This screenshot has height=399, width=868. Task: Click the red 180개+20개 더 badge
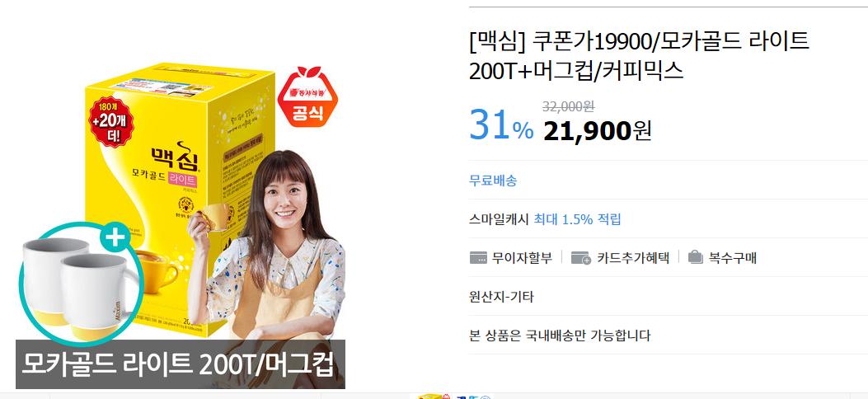pos(110,122)
